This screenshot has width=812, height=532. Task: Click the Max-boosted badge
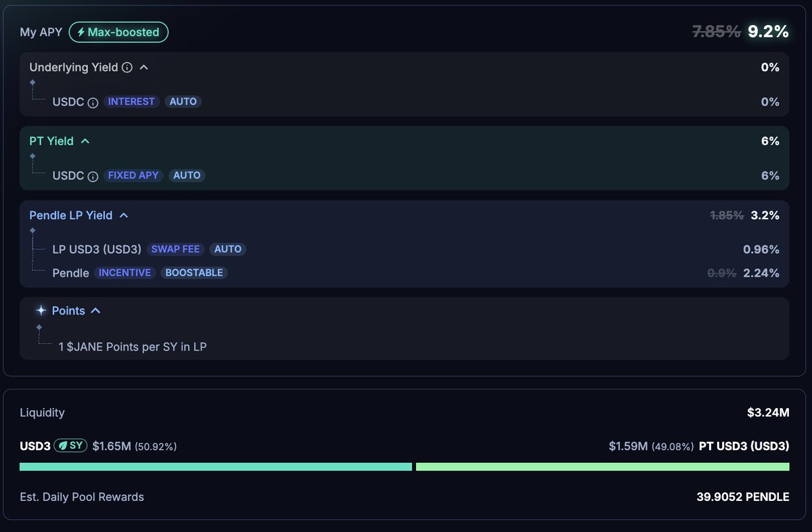tap(118, 32)
